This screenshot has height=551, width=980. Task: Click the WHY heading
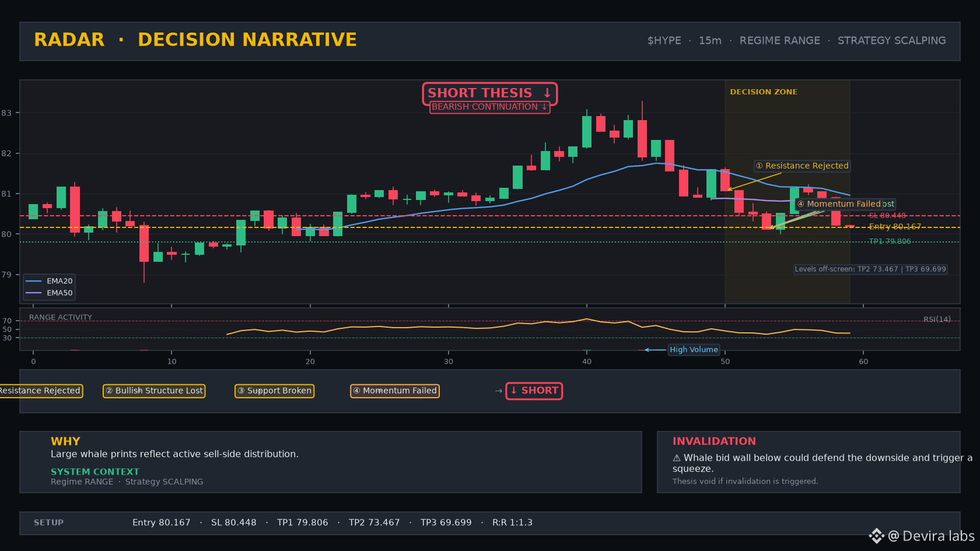click(65, 441)
